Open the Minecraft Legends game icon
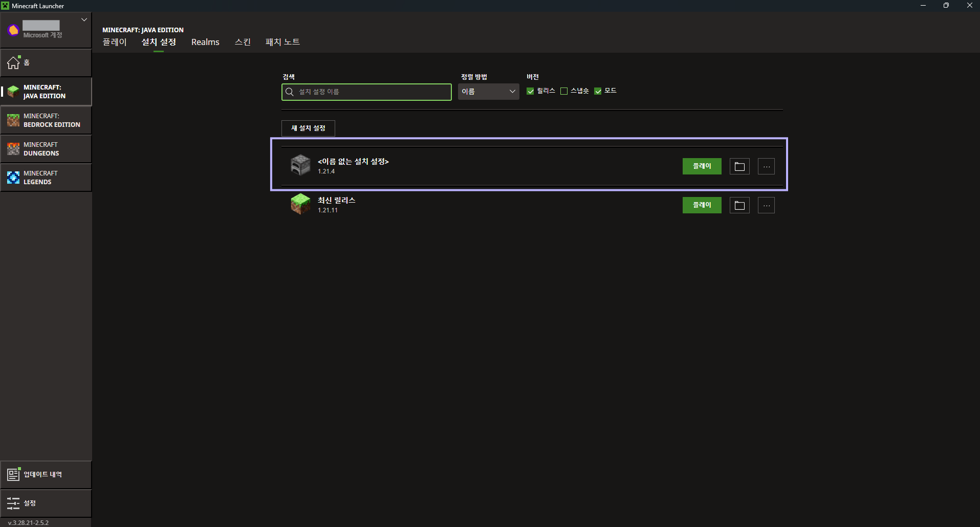Screen dimensions: 980x527 [13, 178]
